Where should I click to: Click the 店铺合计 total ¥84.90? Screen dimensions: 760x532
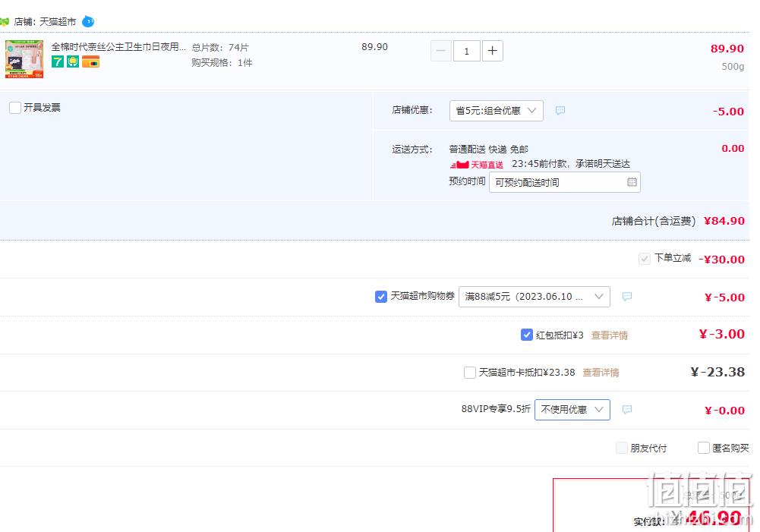(x=724, y=221)
